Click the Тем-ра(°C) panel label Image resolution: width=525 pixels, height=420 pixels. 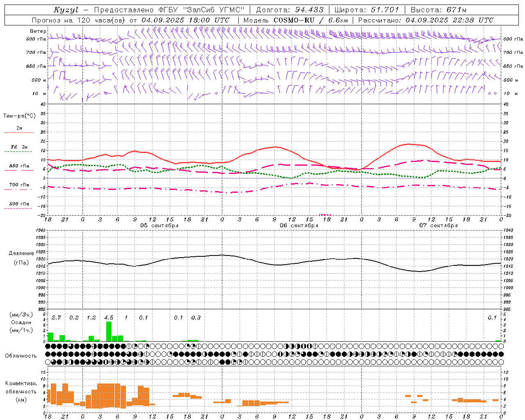(x=19, y=116)
